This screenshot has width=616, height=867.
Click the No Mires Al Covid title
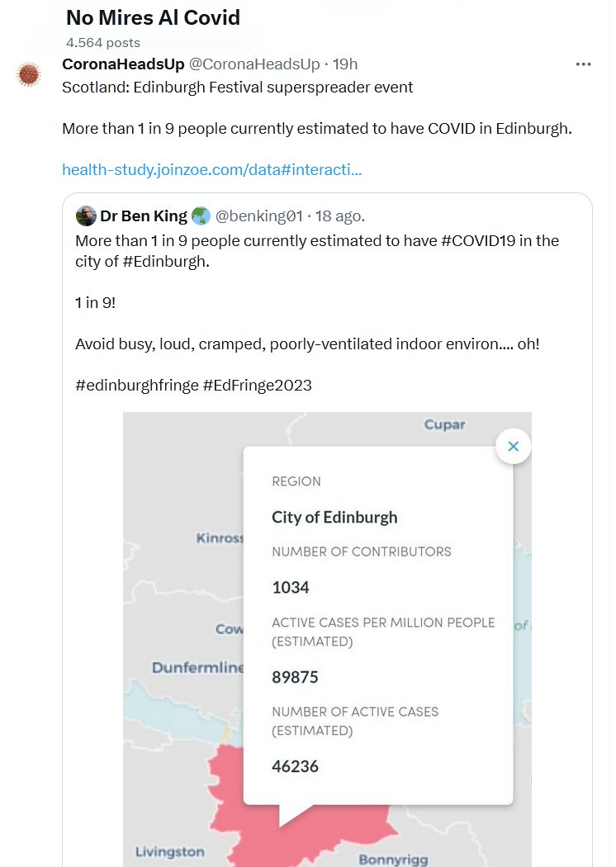tap(153, 17)
